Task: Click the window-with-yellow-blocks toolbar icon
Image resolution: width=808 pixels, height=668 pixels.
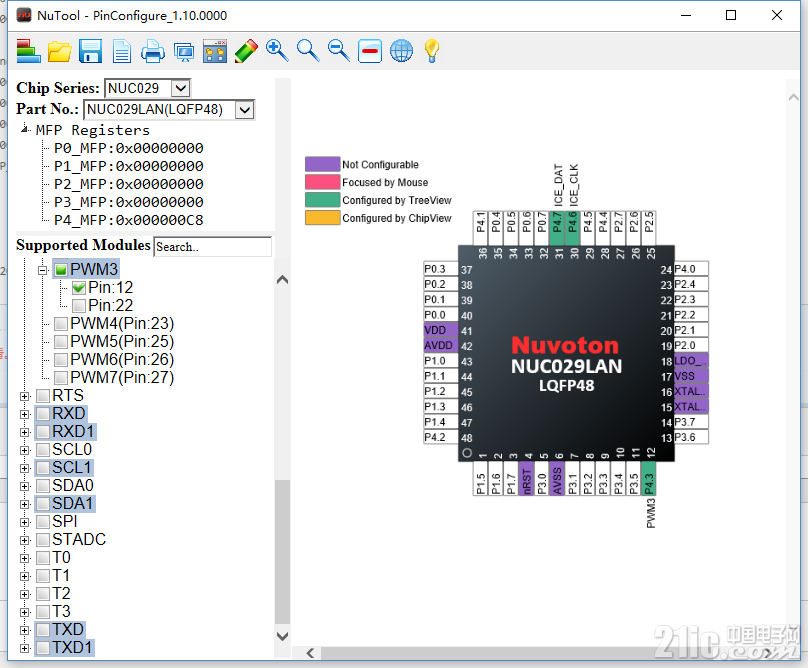Action: pyautogui.click(x=215, y=51)
